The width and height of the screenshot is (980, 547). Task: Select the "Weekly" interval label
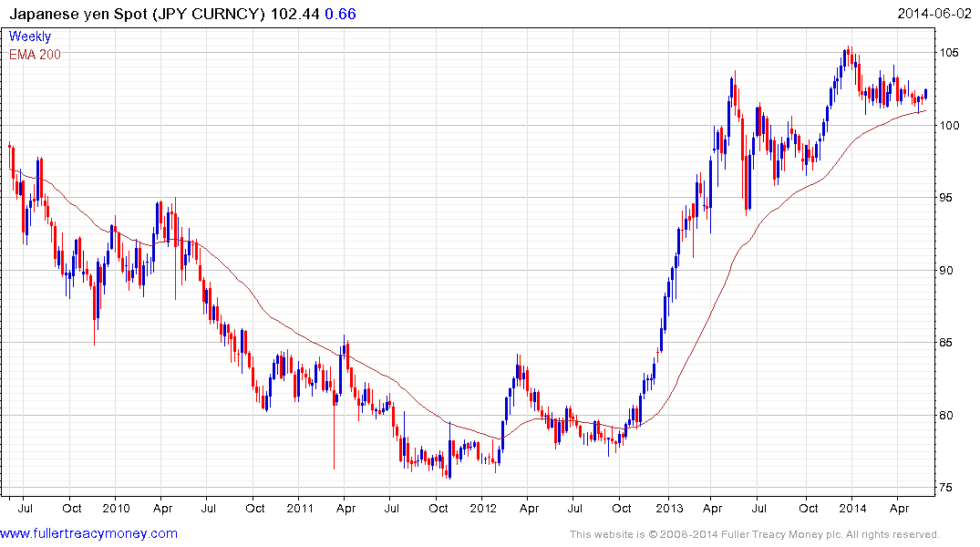(30, 36)
